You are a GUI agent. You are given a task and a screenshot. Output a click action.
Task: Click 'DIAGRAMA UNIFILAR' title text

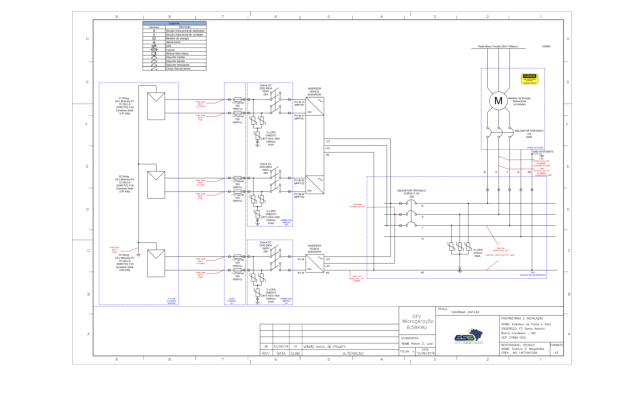[x=465, y=312]
